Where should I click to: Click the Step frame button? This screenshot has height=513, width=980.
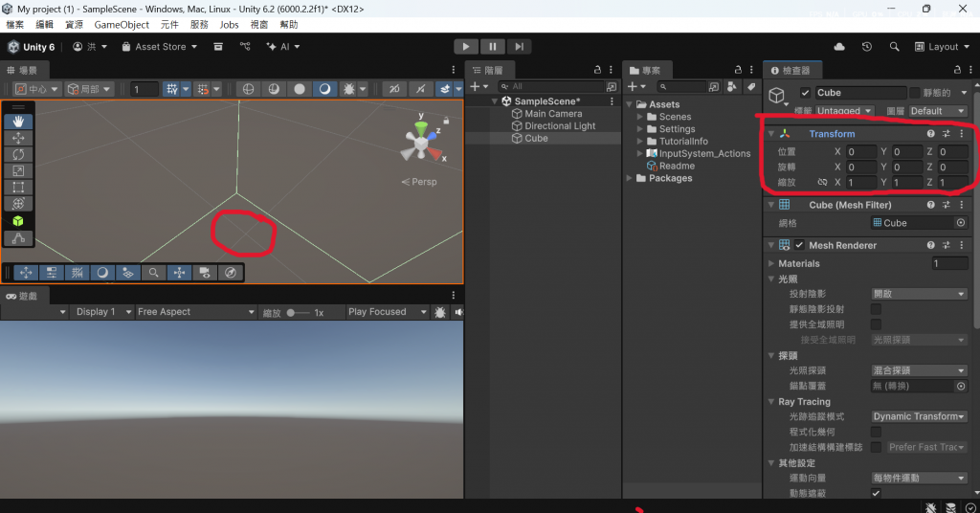pos(519,47)
